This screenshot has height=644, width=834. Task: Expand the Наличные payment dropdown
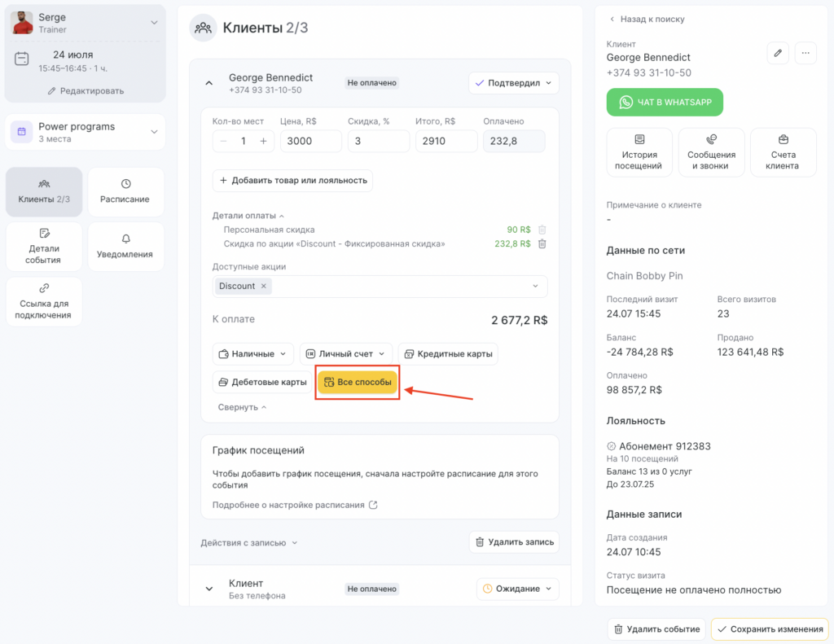click(253, 354)
